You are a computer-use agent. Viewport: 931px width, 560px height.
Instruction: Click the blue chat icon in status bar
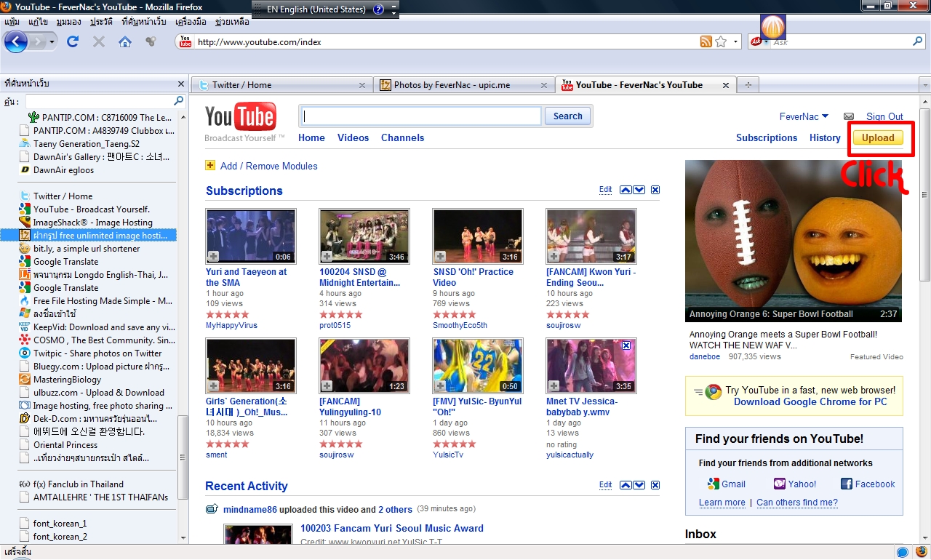coord(903,552)
